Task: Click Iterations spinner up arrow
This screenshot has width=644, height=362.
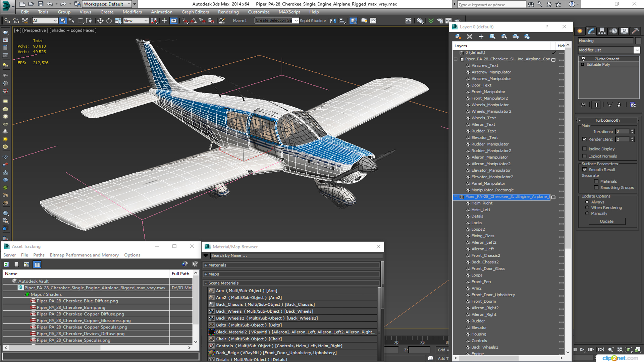Action: coord(632,130)
